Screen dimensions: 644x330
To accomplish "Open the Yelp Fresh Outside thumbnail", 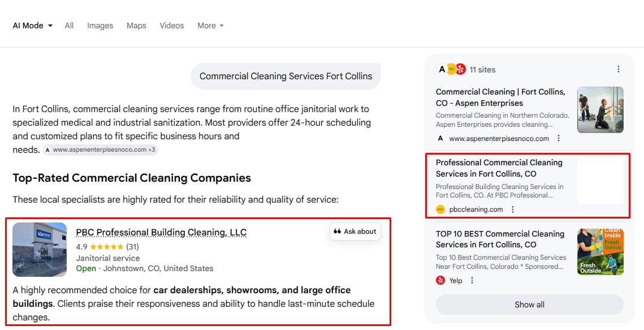I will click(600, 251).
